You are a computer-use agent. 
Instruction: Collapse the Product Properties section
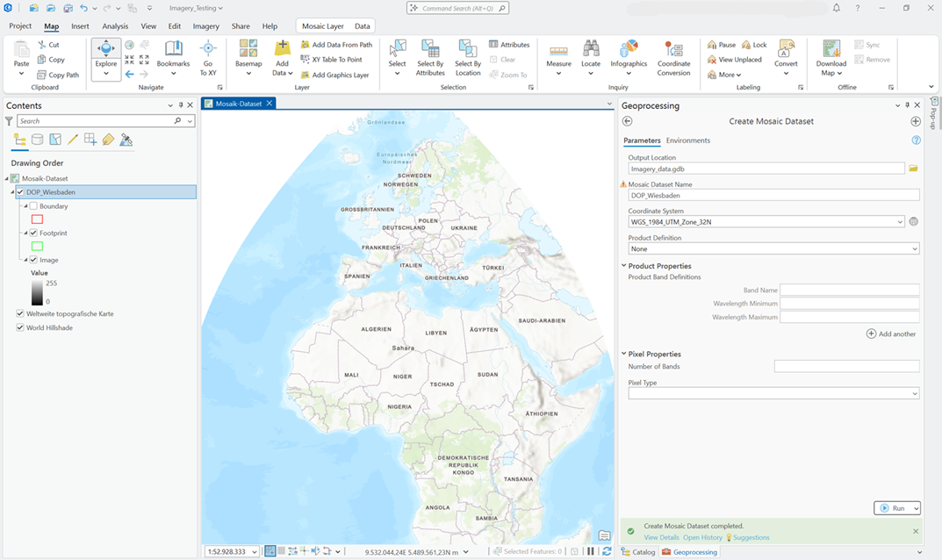click(623, 266)
